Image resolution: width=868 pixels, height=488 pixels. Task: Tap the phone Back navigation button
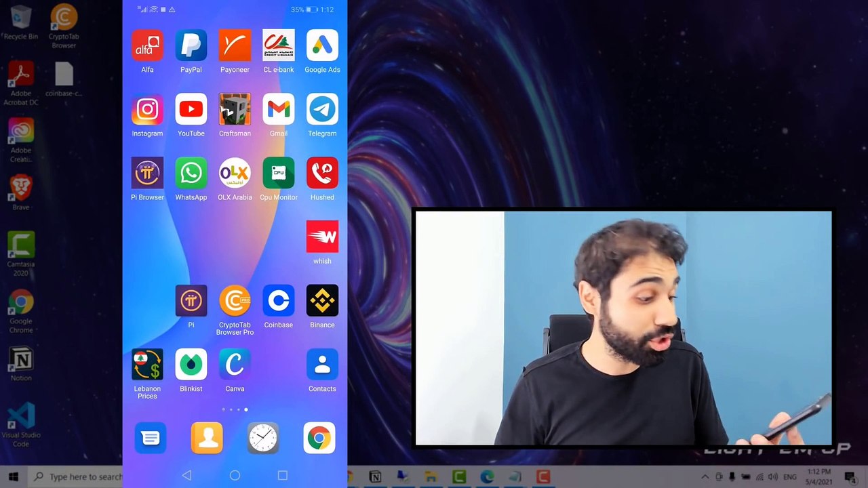click(x=186, y=476)
